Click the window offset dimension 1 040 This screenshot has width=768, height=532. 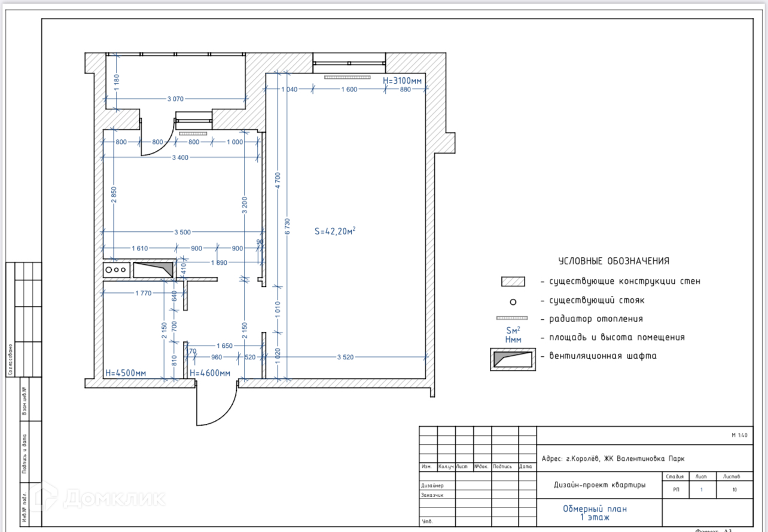289,89
